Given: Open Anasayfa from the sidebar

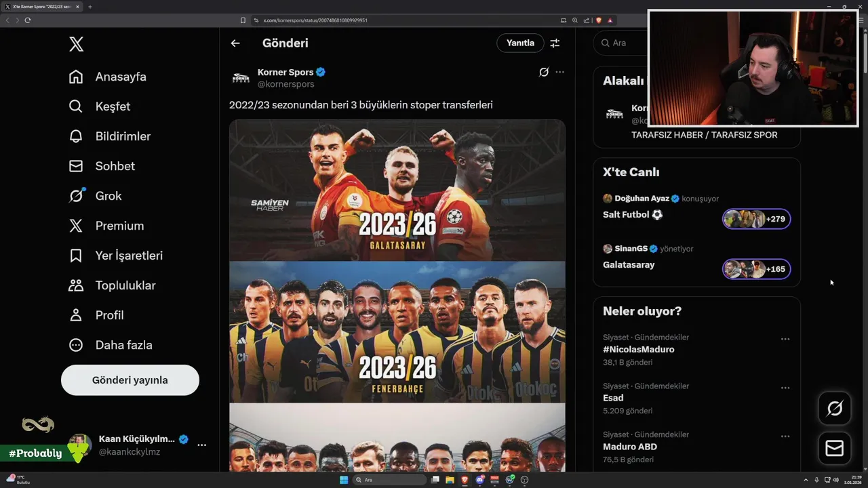Looking at the screenshot, I should (x=108, y=77).
